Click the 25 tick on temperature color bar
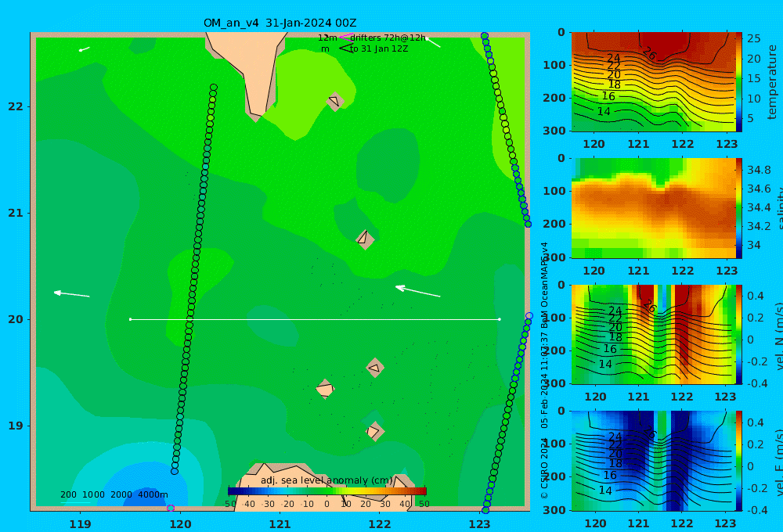 754,38
